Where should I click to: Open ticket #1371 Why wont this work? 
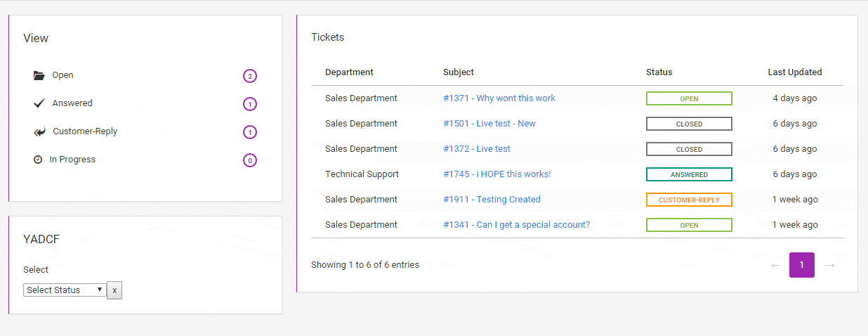(x=499, y=98)
